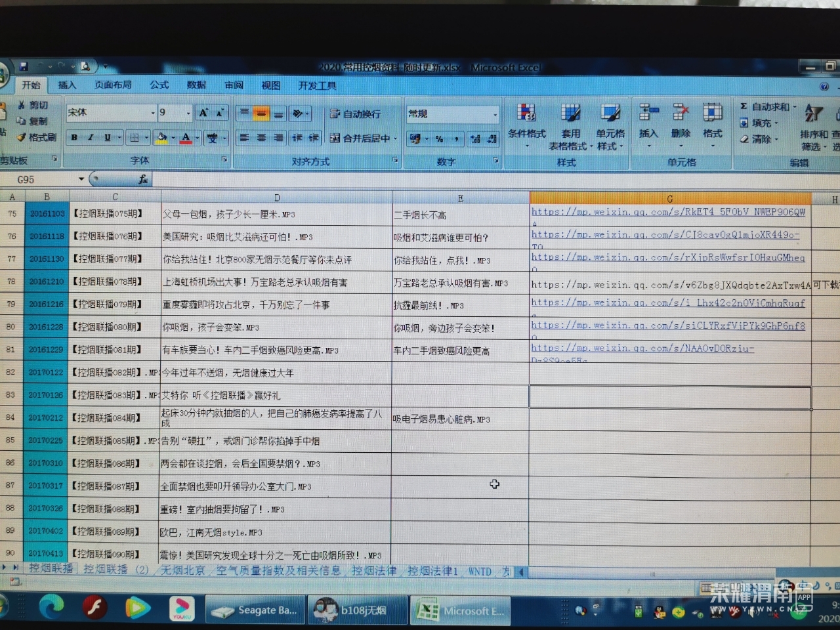Click the Delete cells (删除) icon
Image resolution: width=840 pixels, height=630 pixels.
point(681,121)
